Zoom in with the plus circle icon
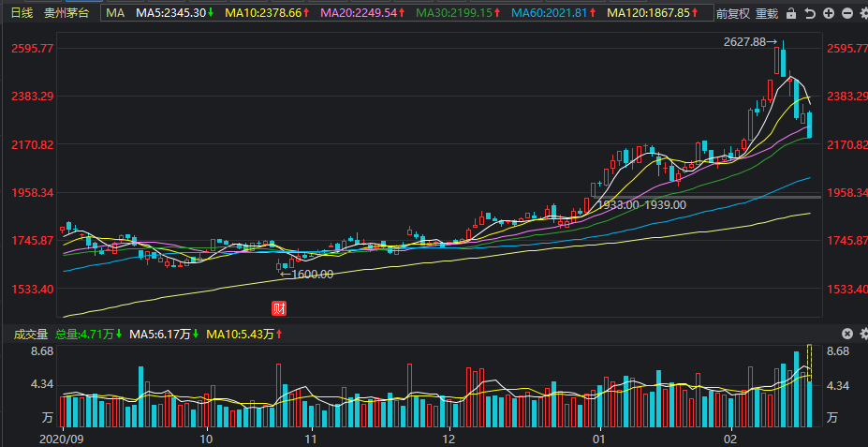Screen dimensions: 868x447 [x=828, y=14]
